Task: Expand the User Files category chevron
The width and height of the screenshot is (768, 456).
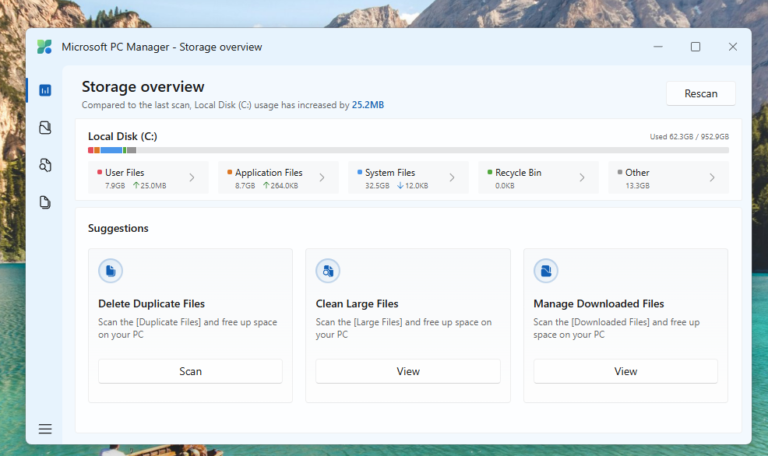Action: click(x=192, y=178)
